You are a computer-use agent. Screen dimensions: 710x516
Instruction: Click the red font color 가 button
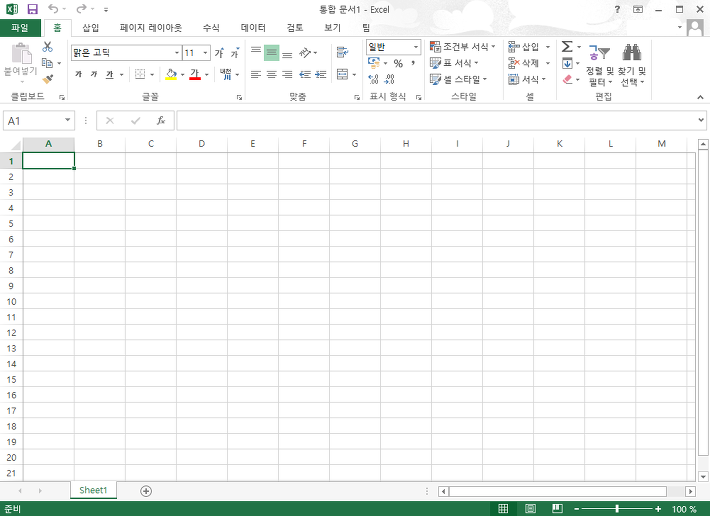(x=195, y=74)
